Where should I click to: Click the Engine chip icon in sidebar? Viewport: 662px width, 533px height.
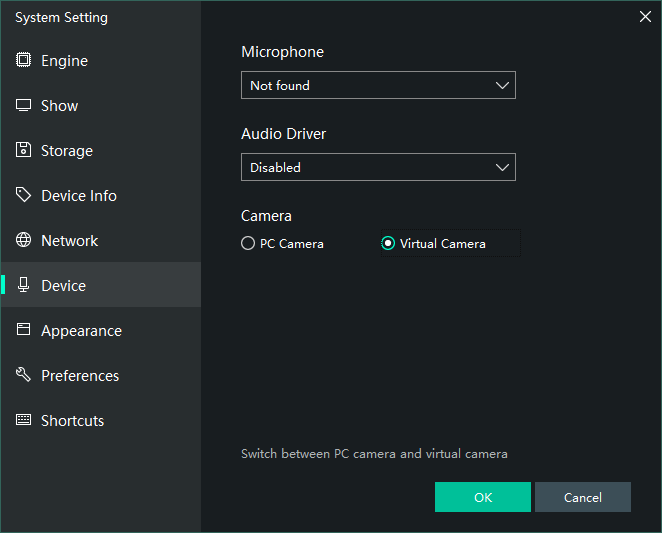23,60
